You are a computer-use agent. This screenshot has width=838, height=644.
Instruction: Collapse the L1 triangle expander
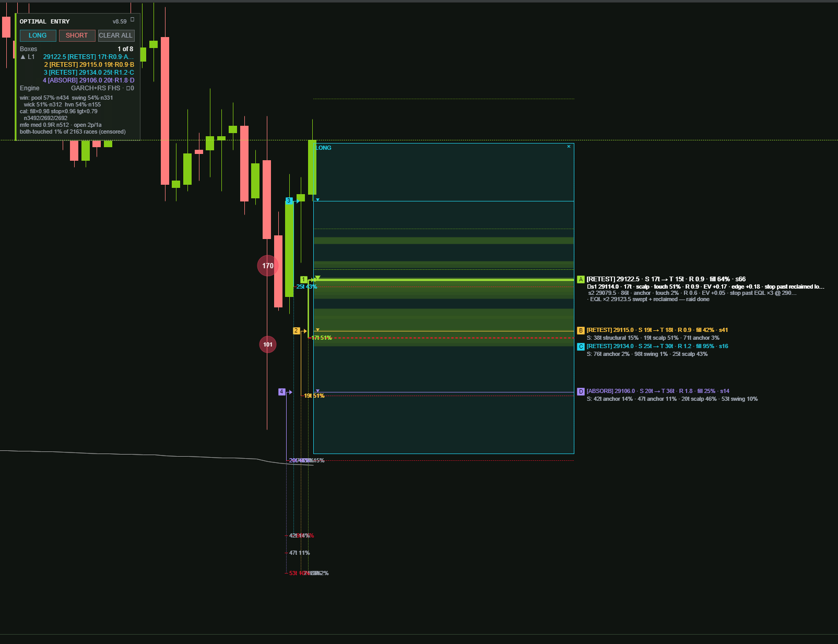pyautogui.click(x=23, y=57)
